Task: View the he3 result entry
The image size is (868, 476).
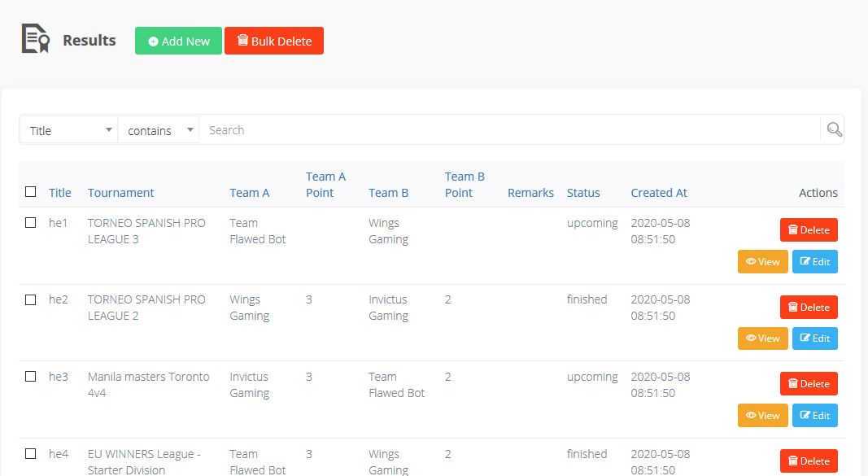Action: pos(762,416)
